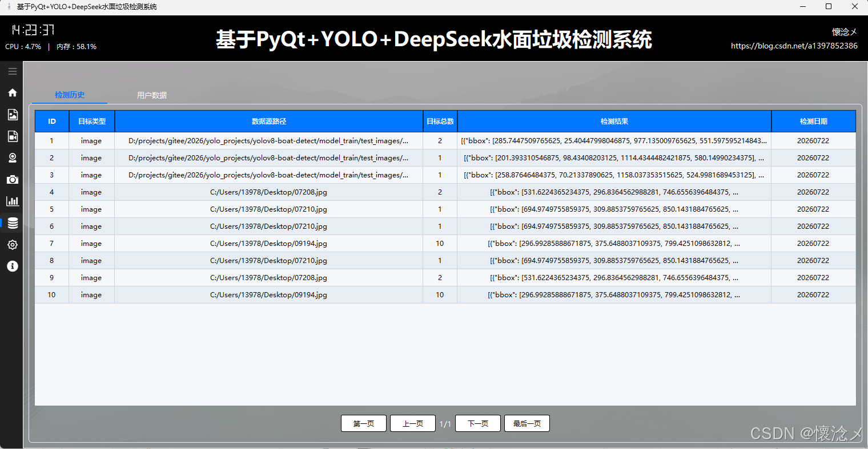Open the blog.csdn.net link in header
Image resolution: width=868 pixels, height=449 pixels.
pyautogui.click(x=794, y=46)
